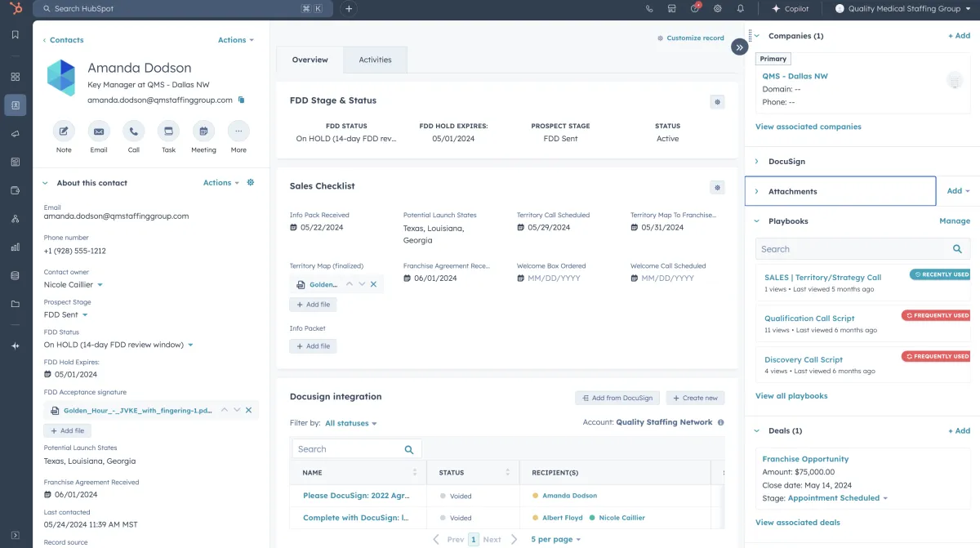
Task: Collapse the Companies (1) section
Action: coord(757,36)
